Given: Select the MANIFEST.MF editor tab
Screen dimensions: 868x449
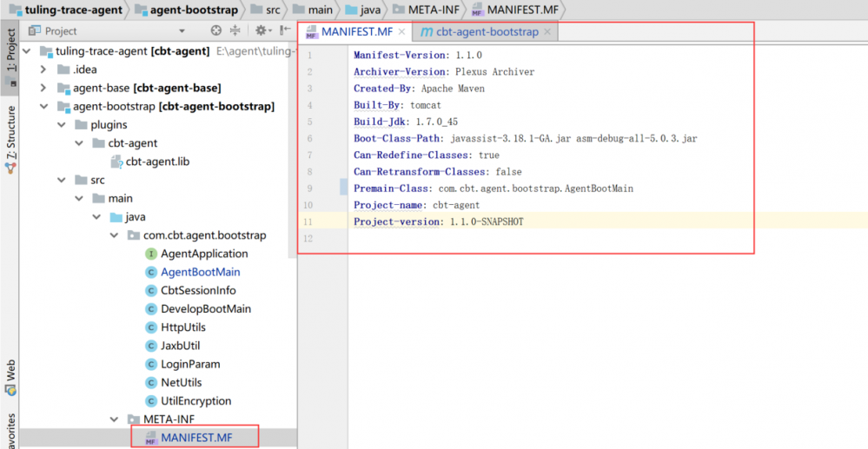Looking at the screenshot, I should pos(355,31).
